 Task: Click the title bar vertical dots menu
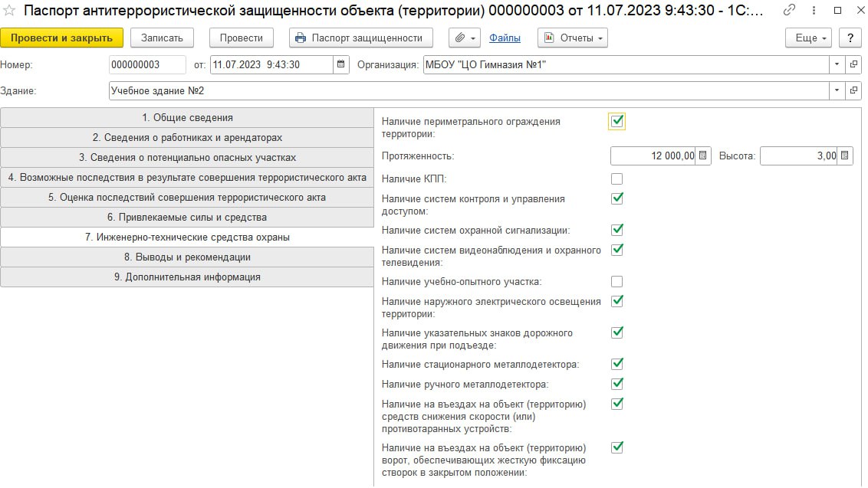pos(814,11)
